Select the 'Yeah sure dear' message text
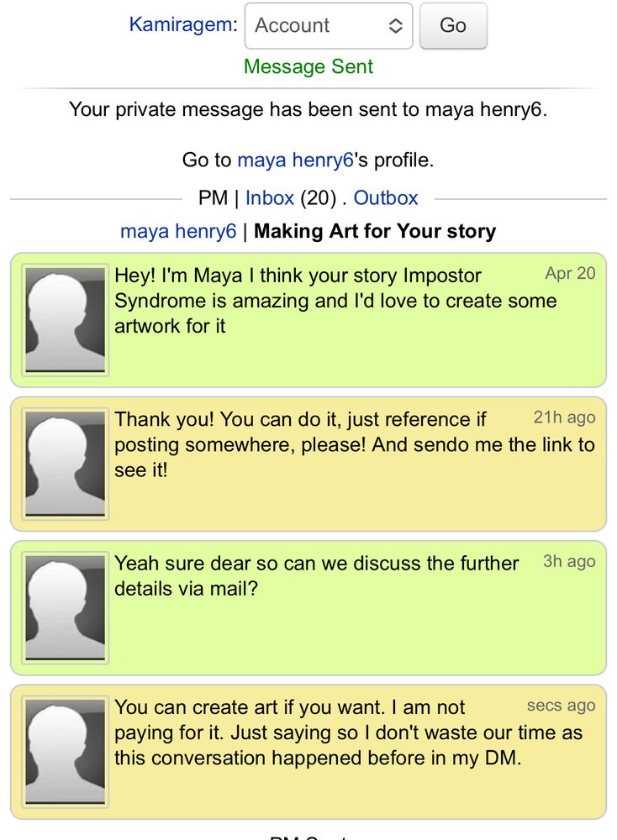This screenshot has width=617, height=840. [316, 575]
